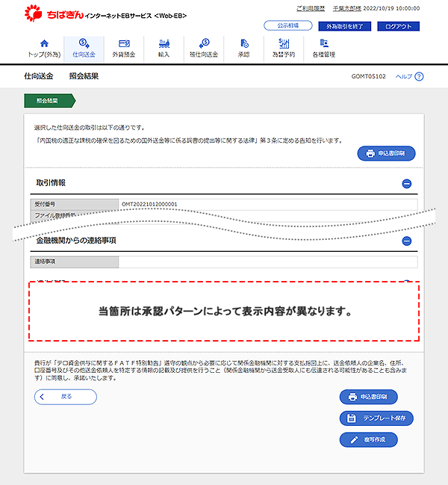This screenshot has height=485, width=448.
Task: Click 公示相場 button
Action: click(x=288, y=25)
